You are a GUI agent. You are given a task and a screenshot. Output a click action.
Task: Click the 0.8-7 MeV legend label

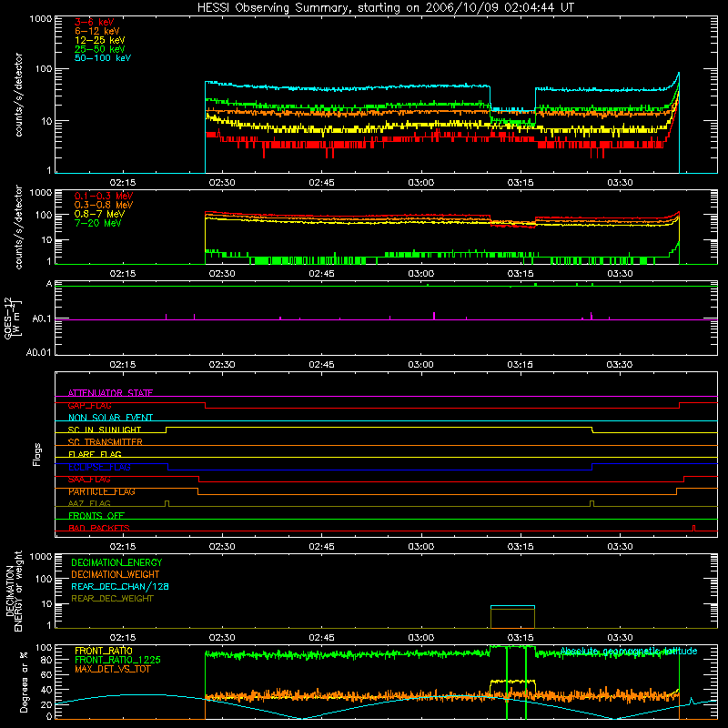(99, 214)
